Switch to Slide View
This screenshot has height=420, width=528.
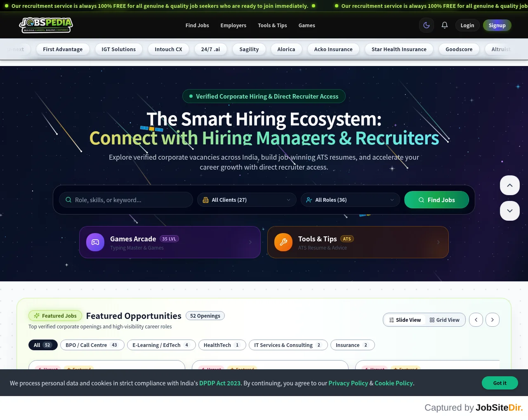pos(405,320)
